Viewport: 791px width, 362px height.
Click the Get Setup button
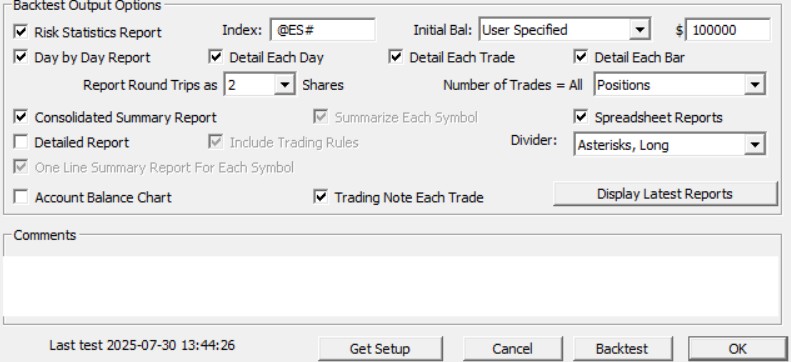pos(380,348)
